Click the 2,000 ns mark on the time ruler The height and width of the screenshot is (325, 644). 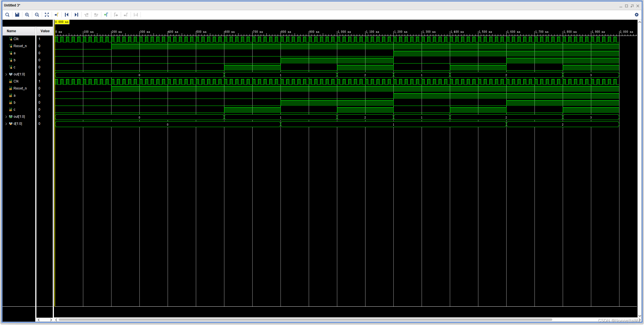coord(626,32)
